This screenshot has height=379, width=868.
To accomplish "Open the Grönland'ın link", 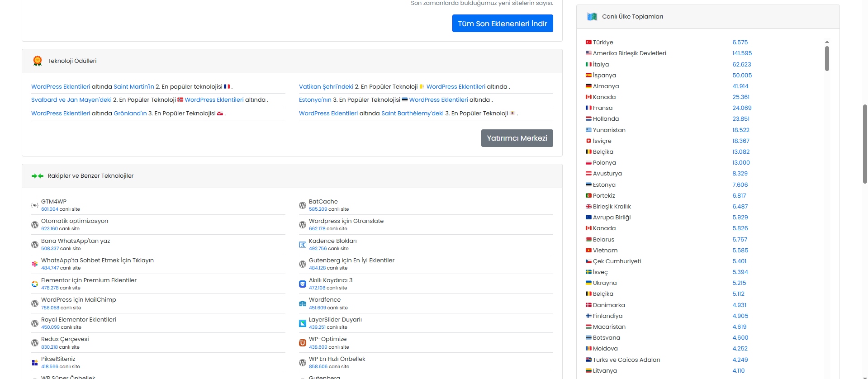I will (x=130, y=113).
